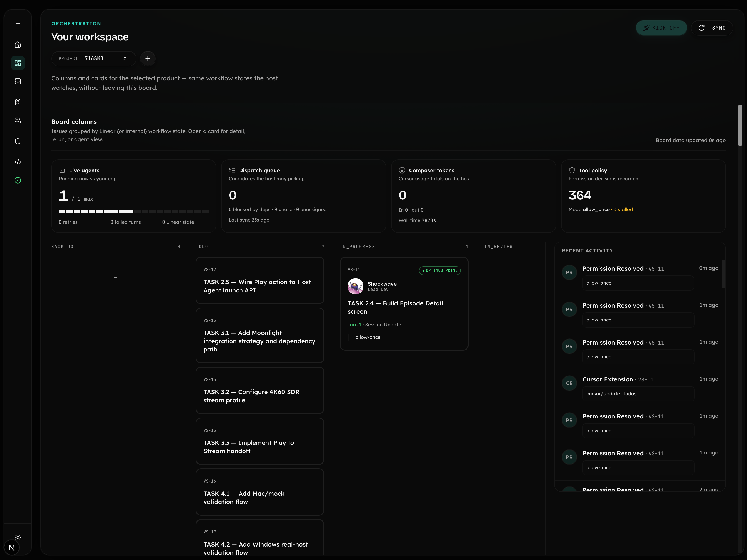747x560 pixels.
Task: Select the IN_REVIEW column header
Action: (498, 247)
